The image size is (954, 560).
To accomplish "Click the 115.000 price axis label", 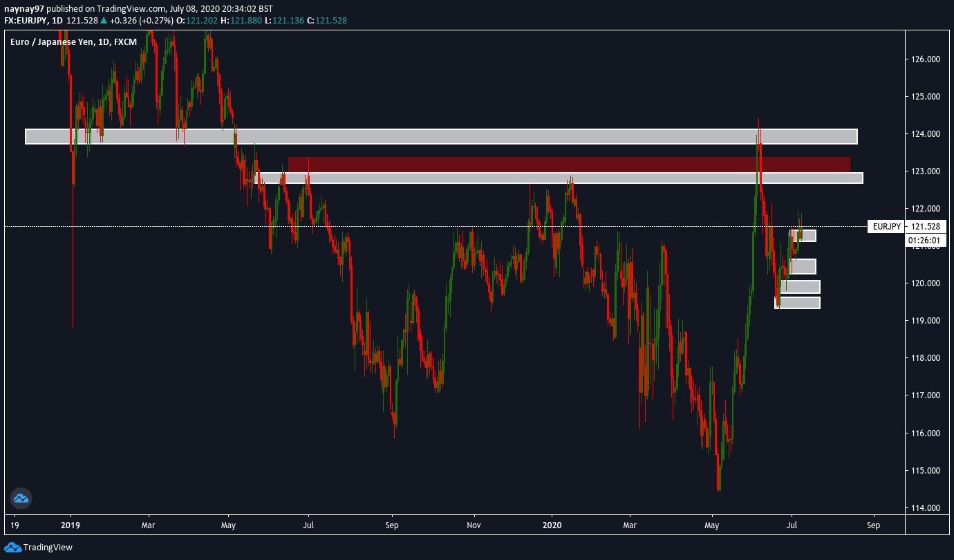I will (x=924, y=471).
